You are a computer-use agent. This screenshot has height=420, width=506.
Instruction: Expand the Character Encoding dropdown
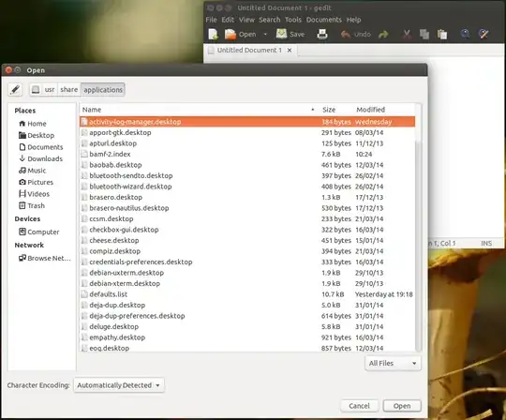tap(119, 385)
